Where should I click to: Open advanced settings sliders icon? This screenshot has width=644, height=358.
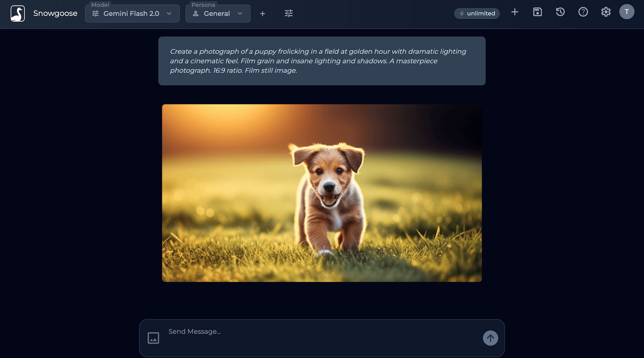(x=289, y=14)
